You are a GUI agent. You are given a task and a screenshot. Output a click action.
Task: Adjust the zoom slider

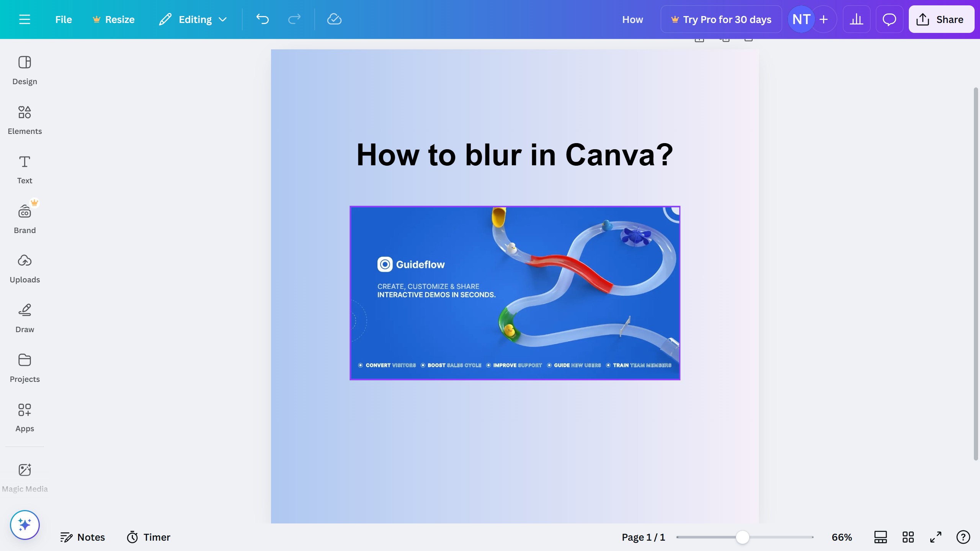click(743, 537)
